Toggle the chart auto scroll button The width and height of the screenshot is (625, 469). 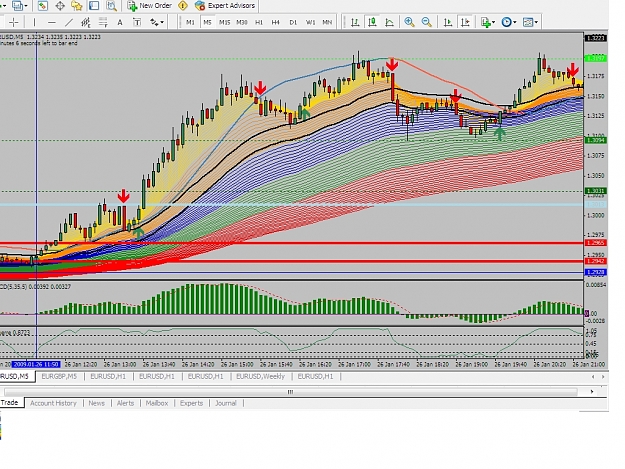point(448,22)
